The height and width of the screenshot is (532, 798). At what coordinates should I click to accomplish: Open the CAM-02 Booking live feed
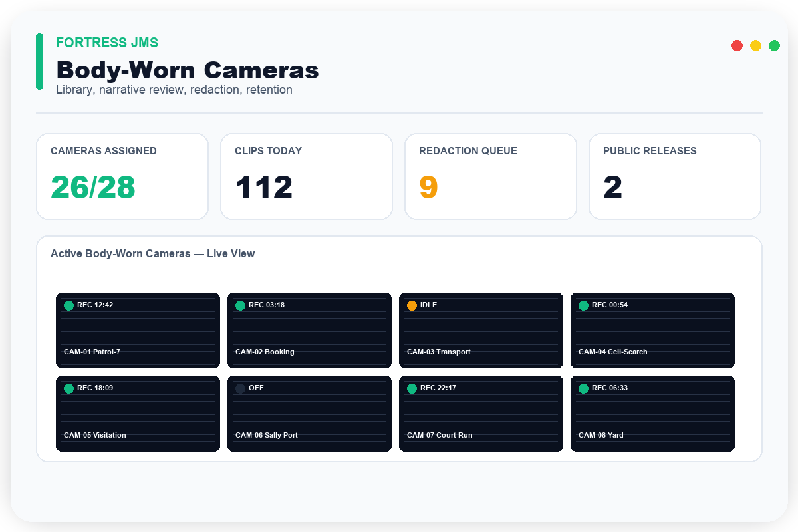[x=309, y=331]
